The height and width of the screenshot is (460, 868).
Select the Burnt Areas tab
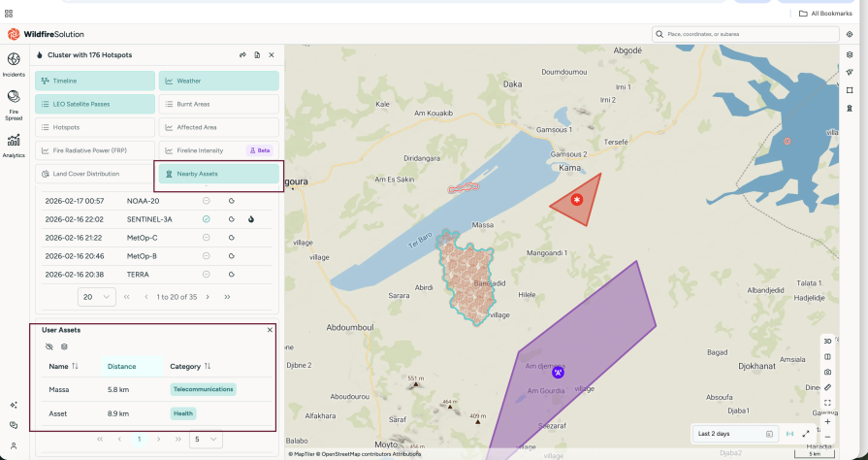218,104
